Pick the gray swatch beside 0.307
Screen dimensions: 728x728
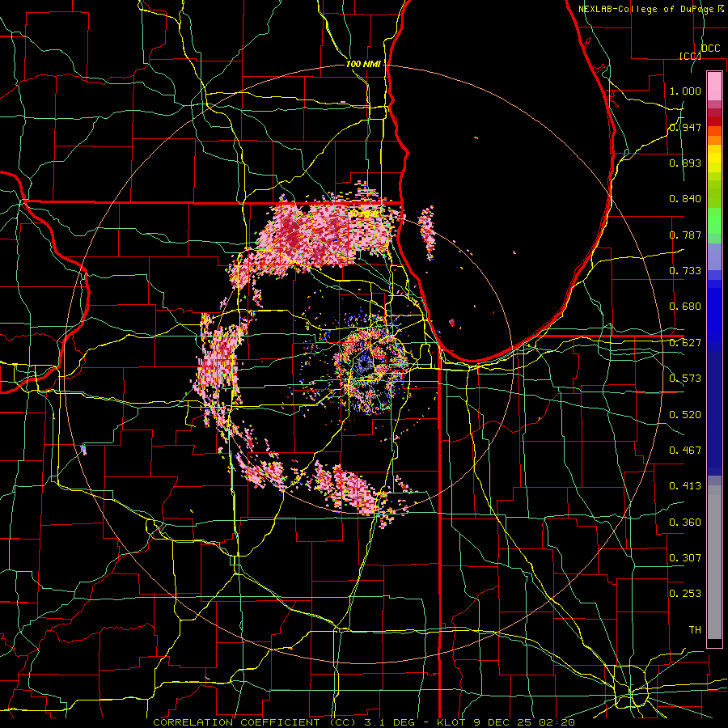[714, 562]
